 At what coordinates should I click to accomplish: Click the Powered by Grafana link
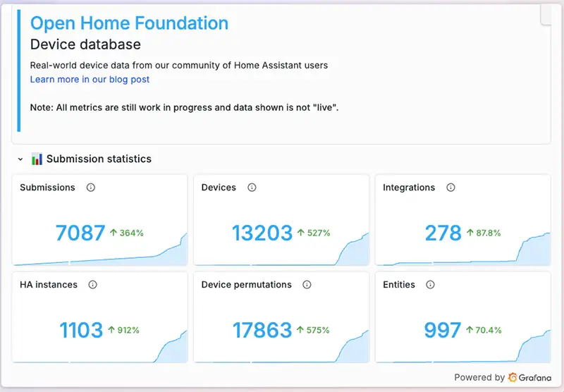coord(503,377)
